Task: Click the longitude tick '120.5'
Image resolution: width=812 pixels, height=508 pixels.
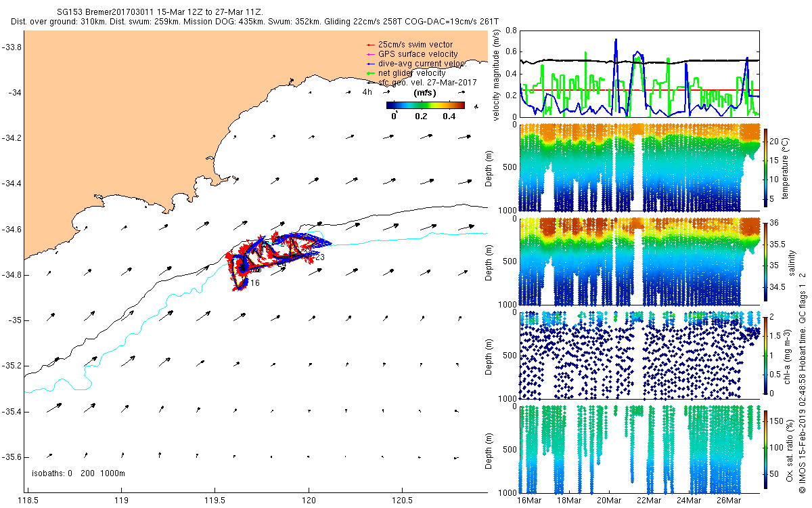Action: tap(403, 501)
